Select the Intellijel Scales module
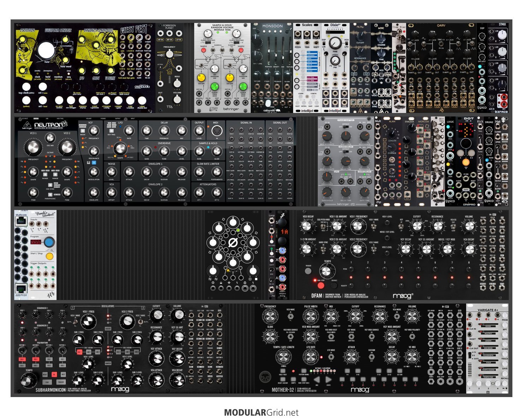 [x=307, y=68]
